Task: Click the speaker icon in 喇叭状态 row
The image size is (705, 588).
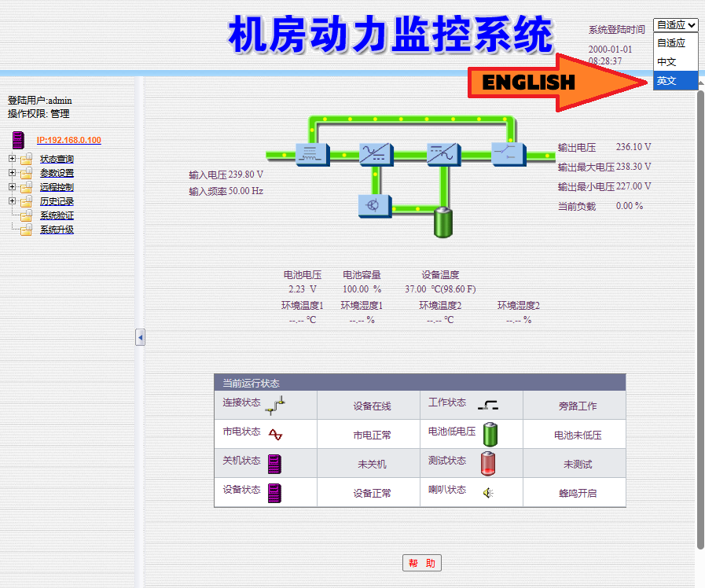Action: (x=488, y=493)
